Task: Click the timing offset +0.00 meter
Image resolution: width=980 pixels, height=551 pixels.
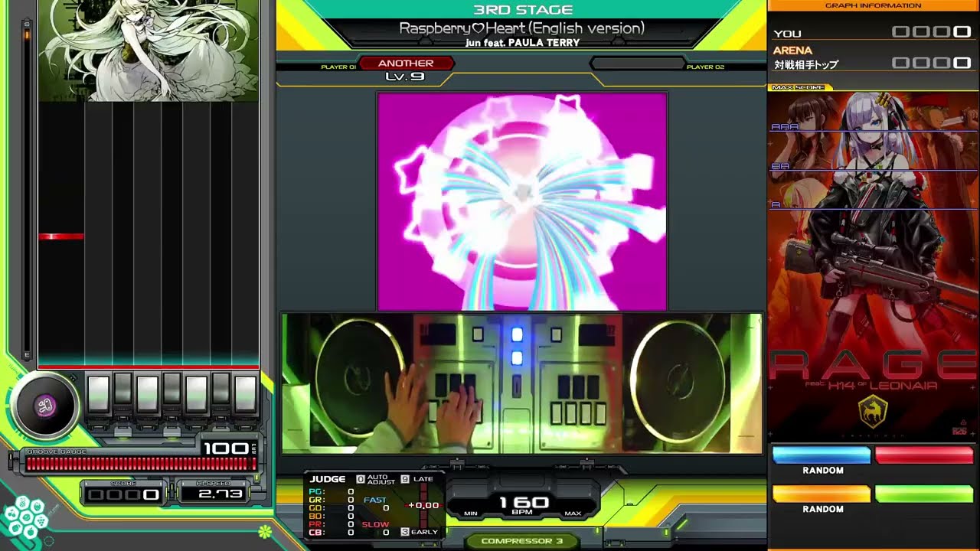Action: pos(423,505)
